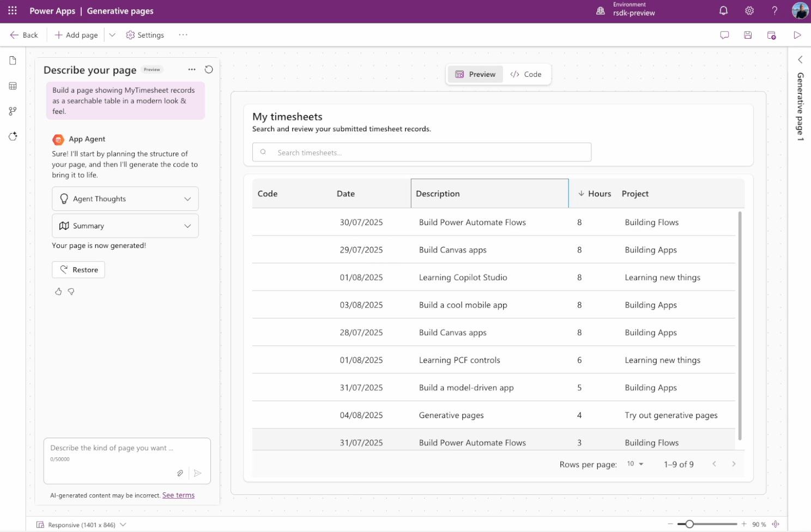
Task: Open the data tables sidebar icon
Action: point(13,86)
